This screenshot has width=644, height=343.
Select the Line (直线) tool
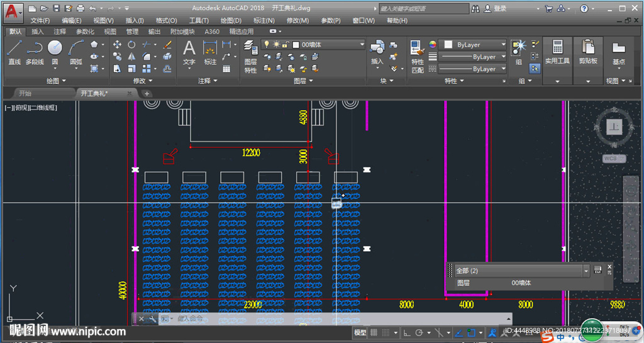pos(14,52)
